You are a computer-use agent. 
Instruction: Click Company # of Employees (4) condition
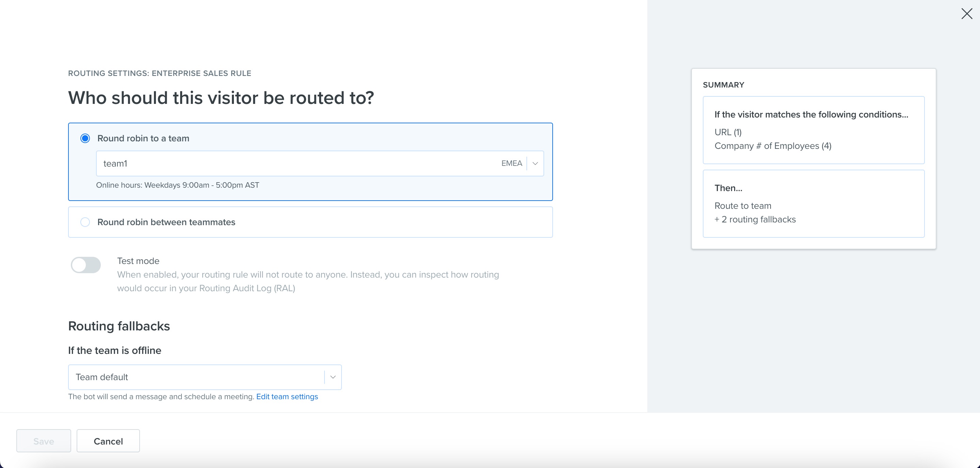pos(773,146)
